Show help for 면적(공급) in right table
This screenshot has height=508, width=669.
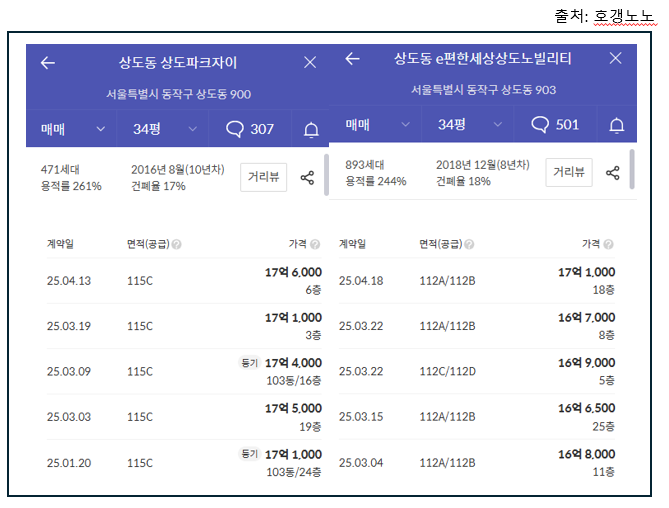pyautogui.click(x=469, y=244)
